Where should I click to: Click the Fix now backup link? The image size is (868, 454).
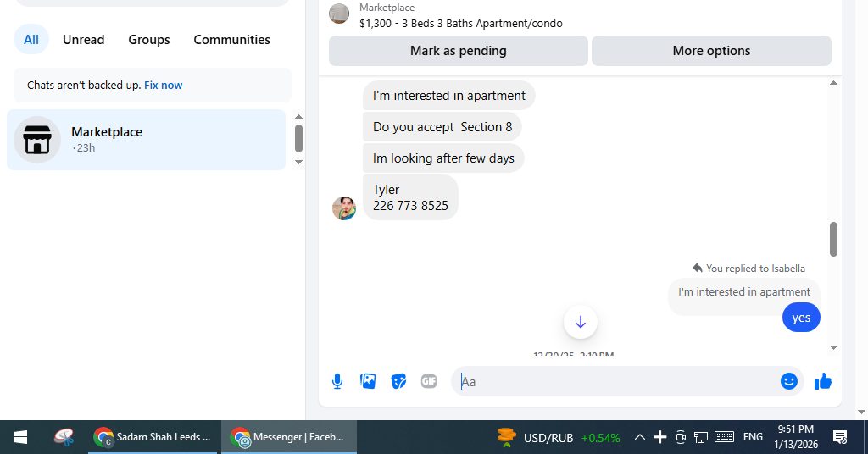click(164, 86)
